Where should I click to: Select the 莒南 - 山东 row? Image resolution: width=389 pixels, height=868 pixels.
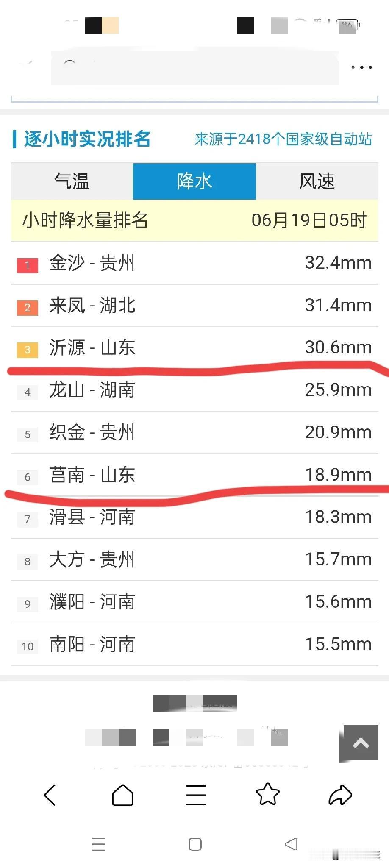[x=194, y=475]
